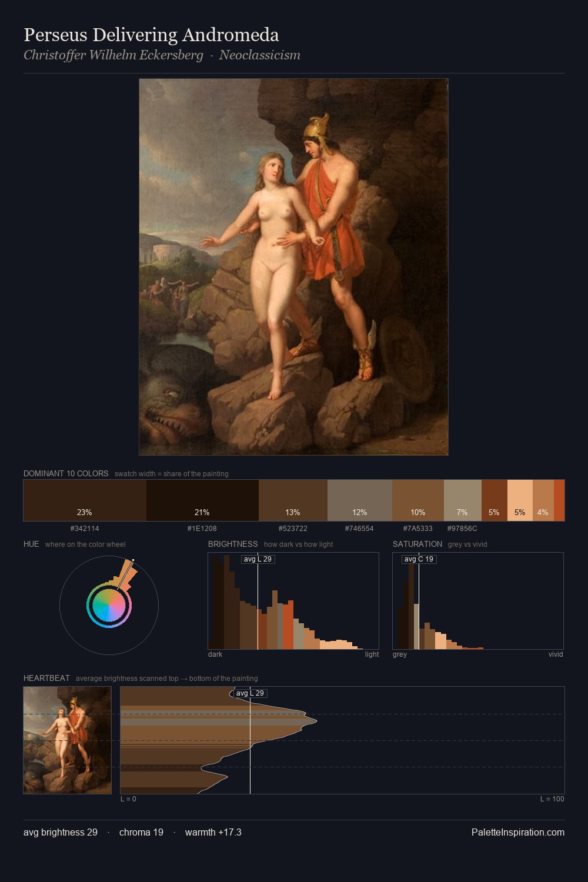Select the 10% medium brown swatch

(x=418, y=500)
